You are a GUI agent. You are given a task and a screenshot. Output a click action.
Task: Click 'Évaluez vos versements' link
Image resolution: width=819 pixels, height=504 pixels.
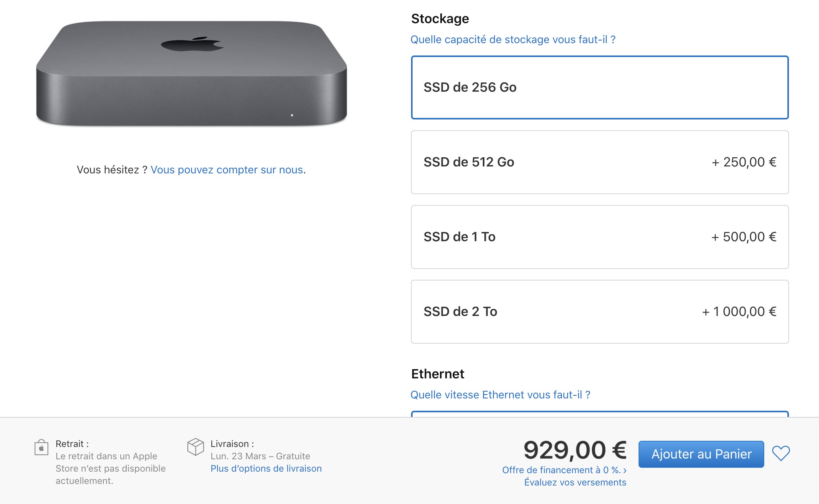575,482
